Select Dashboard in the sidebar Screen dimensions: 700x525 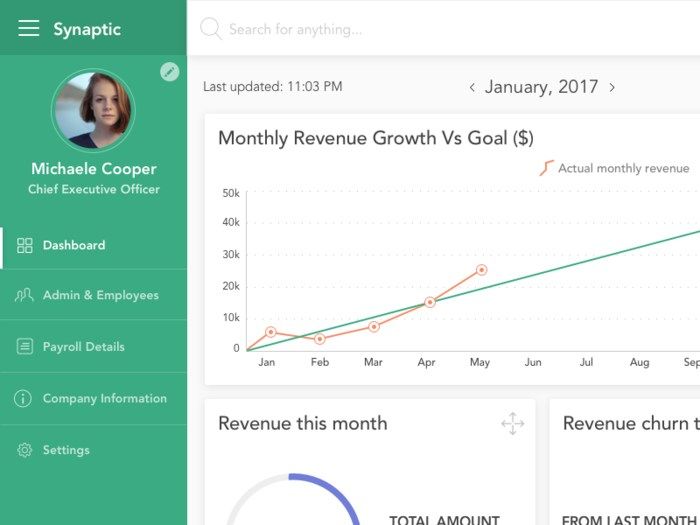tap(93, 245)
